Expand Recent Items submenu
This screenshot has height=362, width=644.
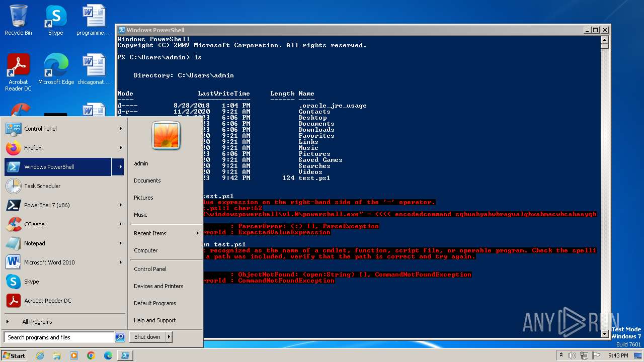click(x=166, y=233)
